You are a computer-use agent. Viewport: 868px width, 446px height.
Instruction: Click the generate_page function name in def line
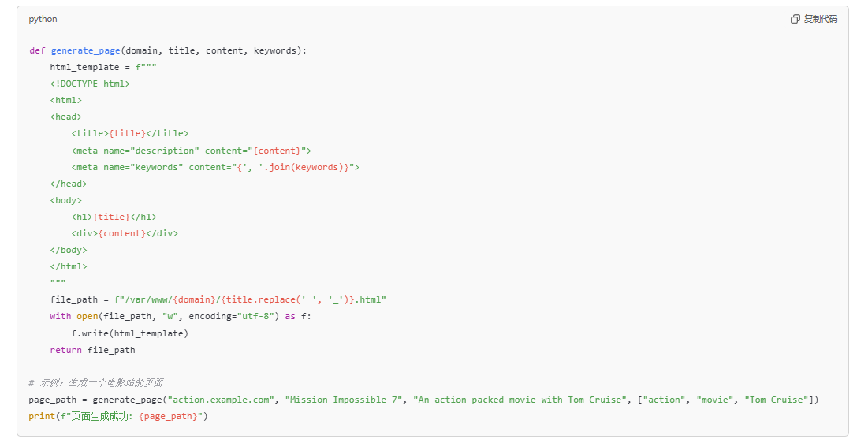(86, 51)
